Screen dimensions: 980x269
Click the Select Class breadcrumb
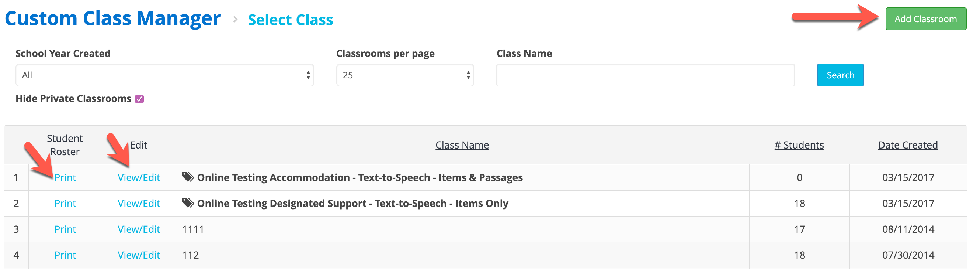coord(290,20)
